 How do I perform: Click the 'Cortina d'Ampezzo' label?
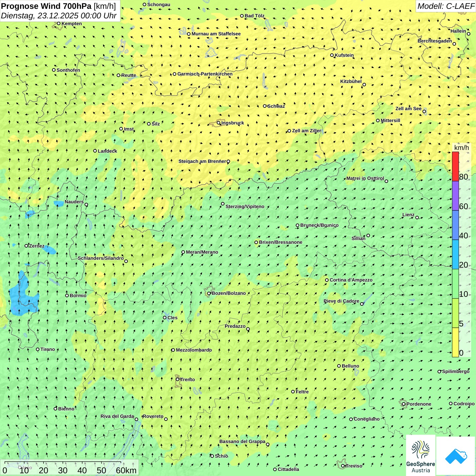coord(351,280)
